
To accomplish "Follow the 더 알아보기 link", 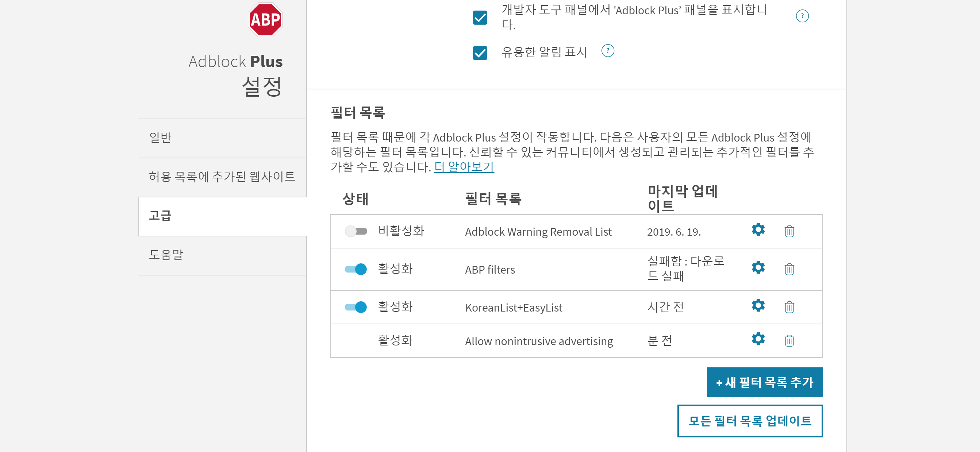I will point(464,166).
